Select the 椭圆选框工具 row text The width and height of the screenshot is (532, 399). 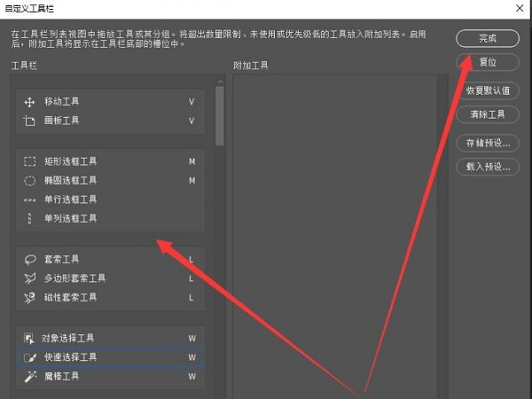tap(71, 180)
